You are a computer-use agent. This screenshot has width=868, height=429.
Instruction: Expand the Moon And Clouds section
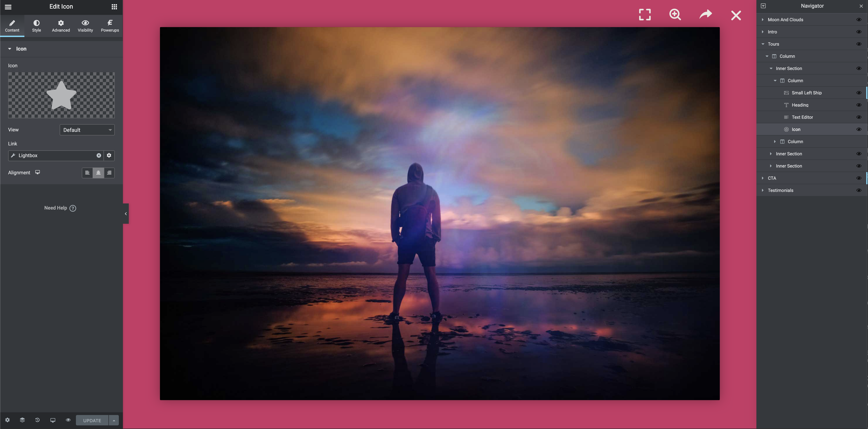763,20
